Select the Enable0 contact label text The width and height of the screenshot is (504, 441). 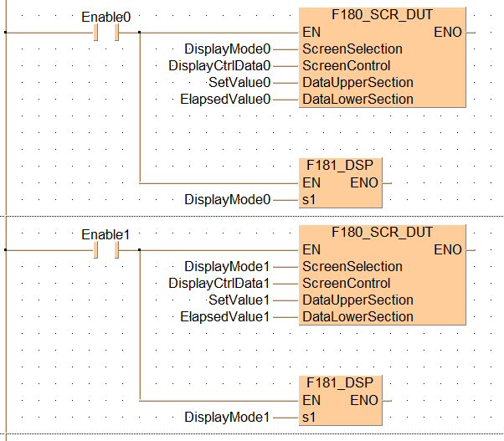pyautogui.click(x=106, y=16)
